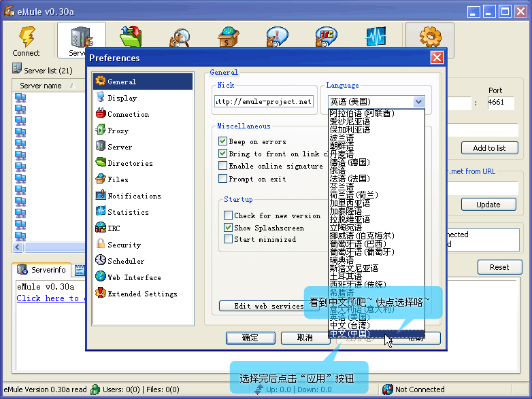This screenshot has height=399, width=532.
Task: Enable online signature checkbox
Action: [222, 165]
